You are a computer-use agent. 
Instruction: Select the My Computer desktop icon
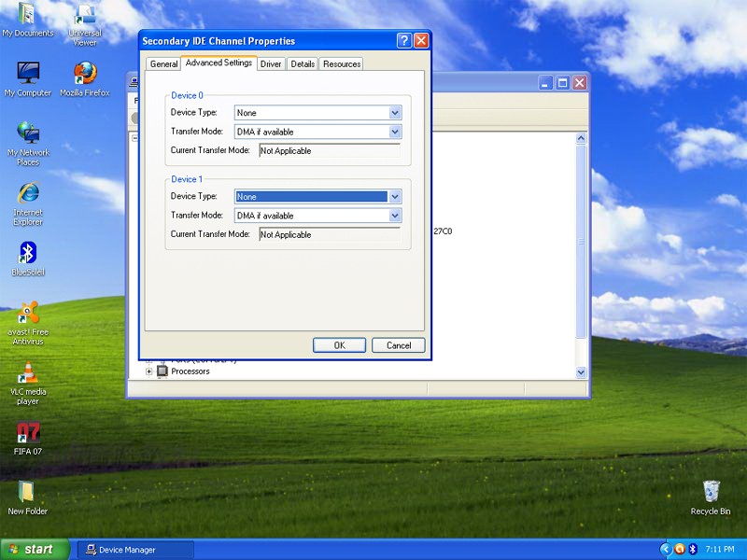point(28,79)
